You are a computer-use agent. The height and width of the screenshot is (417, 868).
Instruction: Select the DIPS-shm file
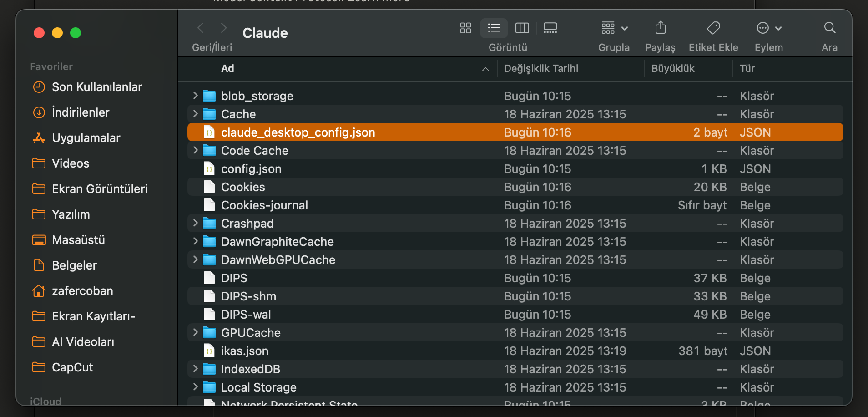(515, 296)
